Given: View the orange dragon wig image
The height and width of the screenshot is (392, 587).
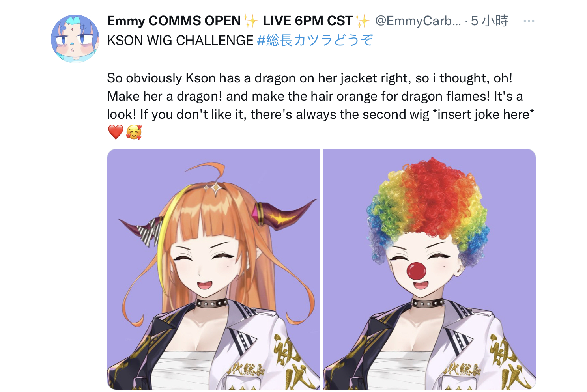Looking at the screenshot, I should (213, 269).
